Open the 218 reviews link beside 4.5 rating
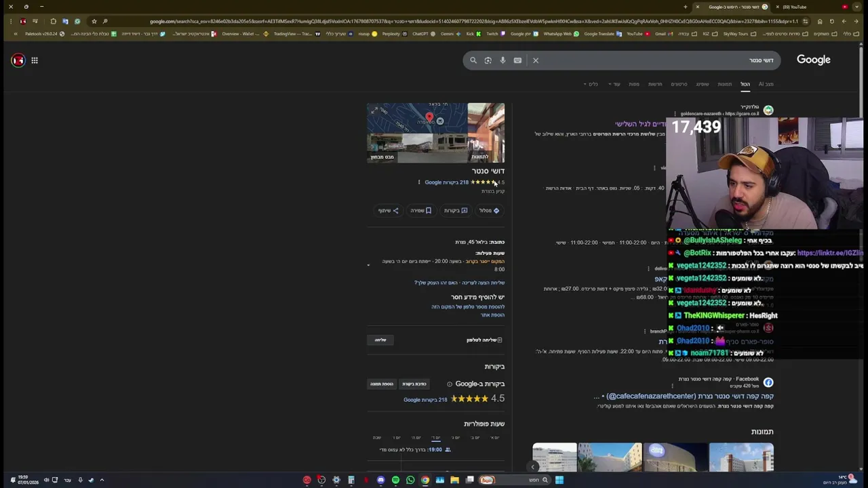Viewport: 868px width, 488px height. click(425, 400)
